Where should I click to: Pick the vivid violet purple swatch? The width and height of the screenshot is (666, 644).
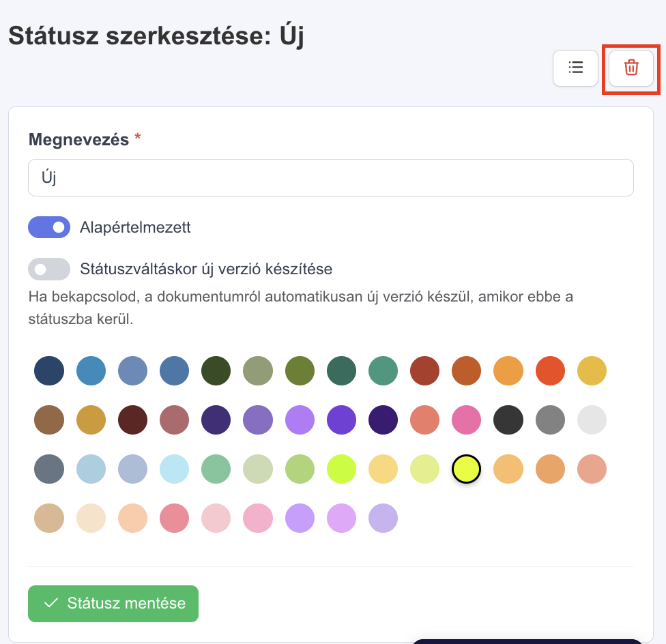pyautogui.click(x=341, y=420)
